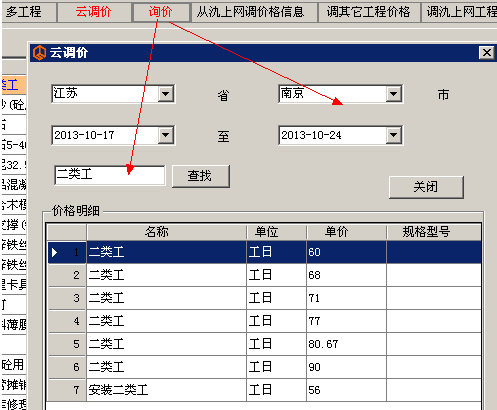Click the 二类工 search input field
The image size is (497, 410).
[x=110, y=175]
